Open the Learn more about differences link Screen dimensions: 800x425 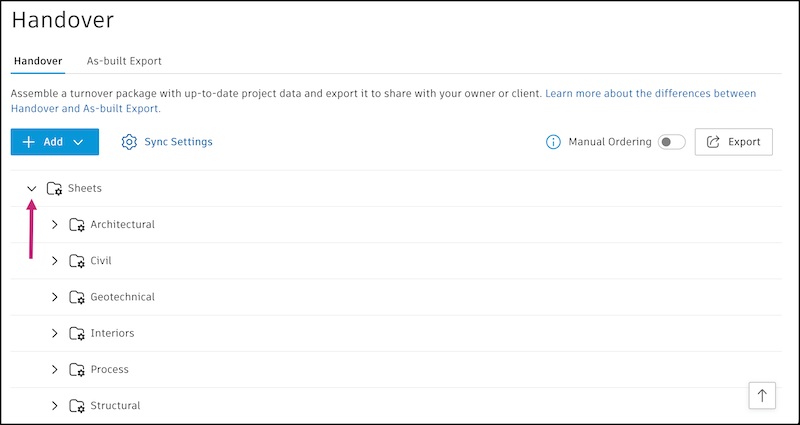pos(650,93)
